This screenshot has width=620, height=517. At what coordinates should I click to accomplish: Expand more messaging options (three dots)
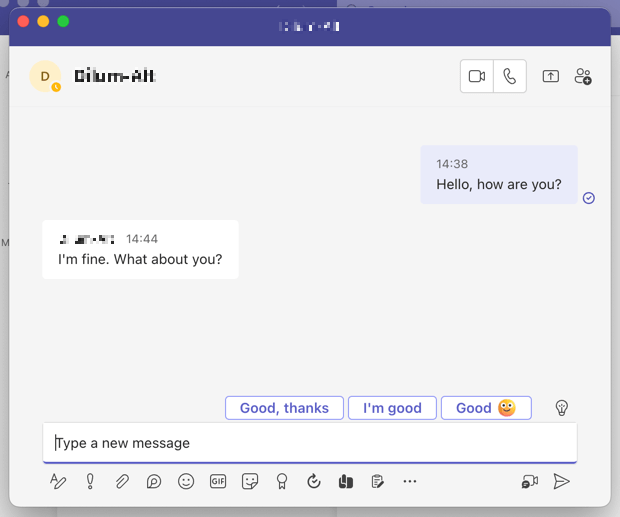tap(409, 481)
